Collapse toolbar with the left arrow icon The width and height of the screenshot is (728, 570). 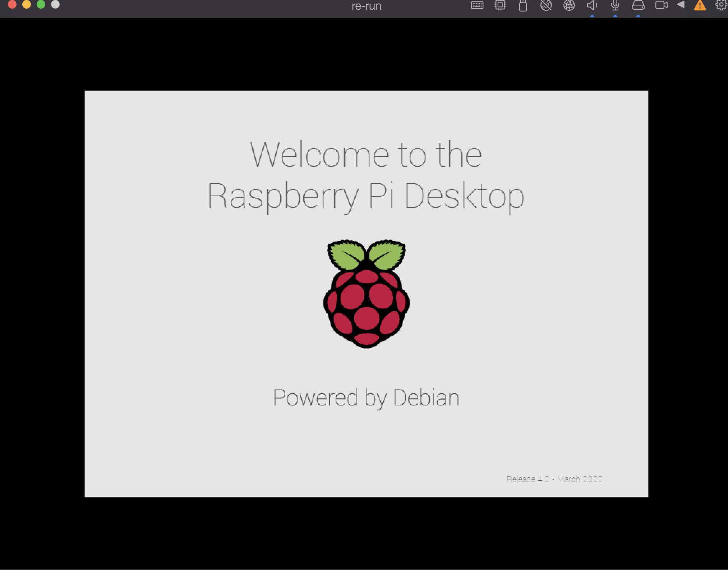681,5
